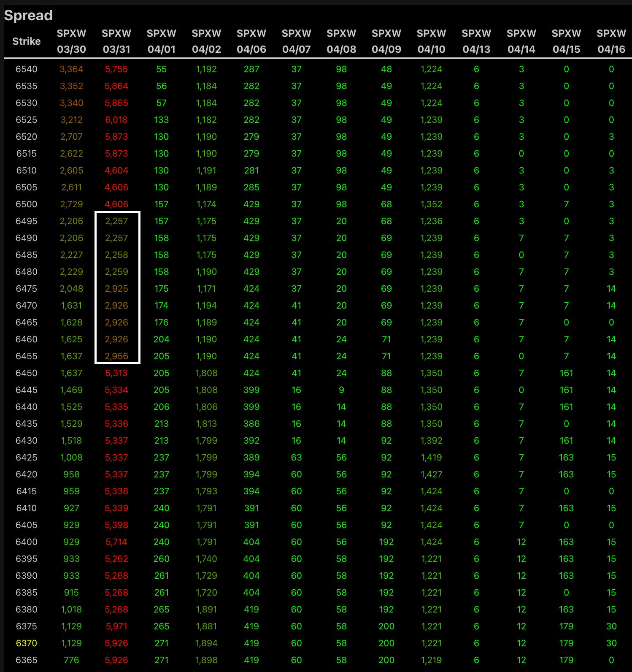Click the 63 value in the 04/07 column

pyautogui.click(x=297, y=458)
